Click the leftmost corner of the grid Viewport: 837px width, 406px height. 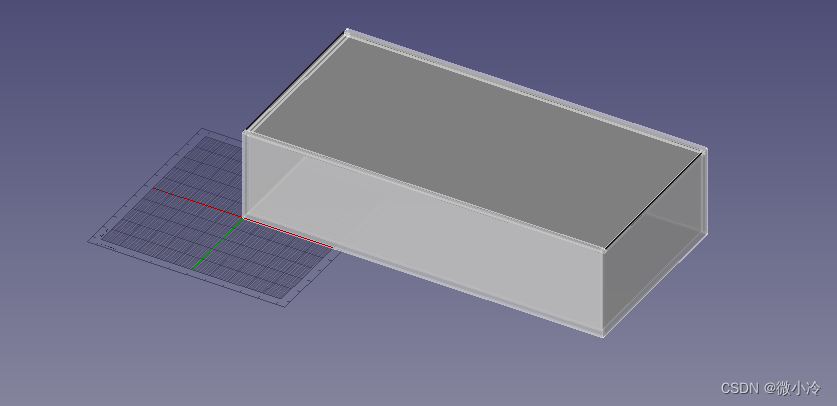[x=90, y=239]
